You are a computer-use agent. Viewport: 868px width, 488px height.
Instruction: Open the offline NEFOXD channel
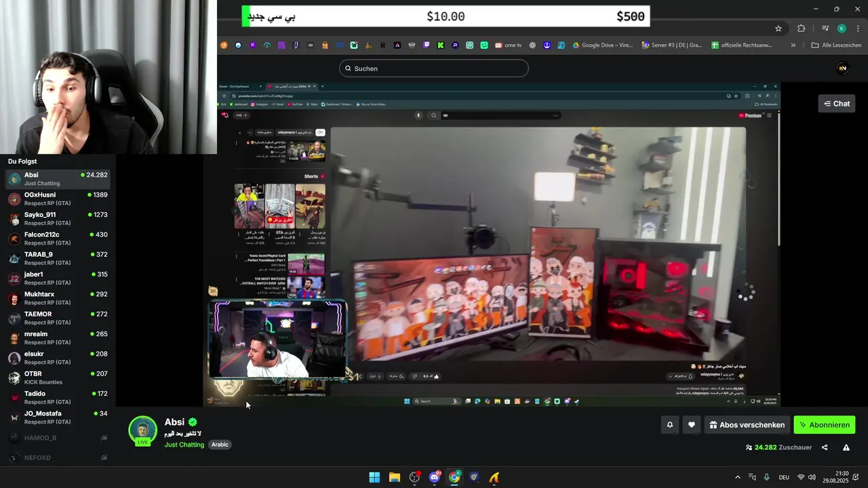click(58, 457)
